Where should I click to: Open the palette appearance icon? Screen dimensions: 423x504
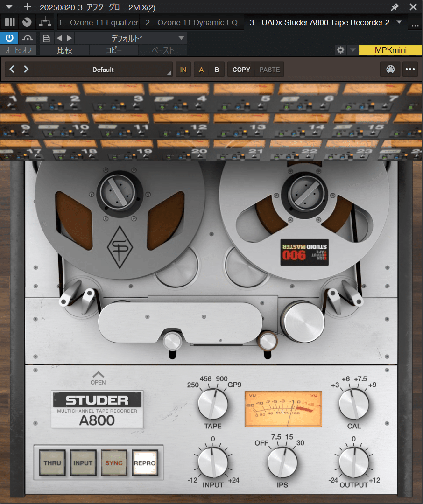(x=390, y=69)
